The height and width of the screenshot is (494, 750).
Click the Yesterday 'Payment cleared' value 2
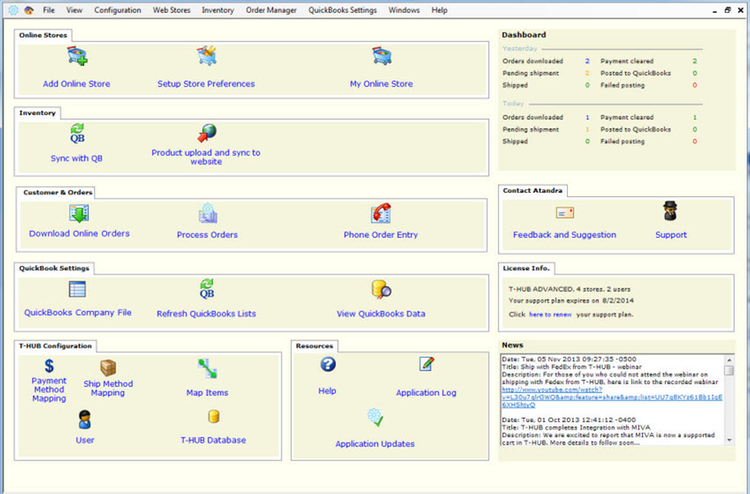coord(695,61)
